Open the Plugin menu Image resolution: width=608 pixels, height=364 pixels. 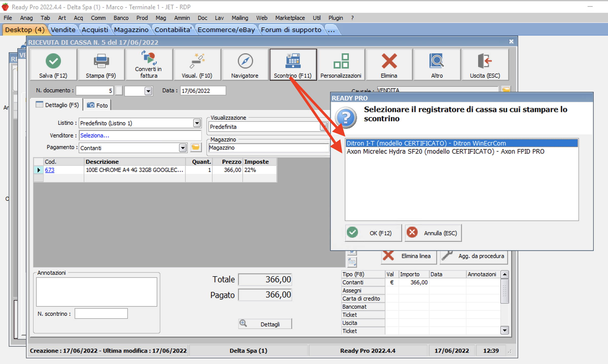pyautogui.click(x=336, y=18)
